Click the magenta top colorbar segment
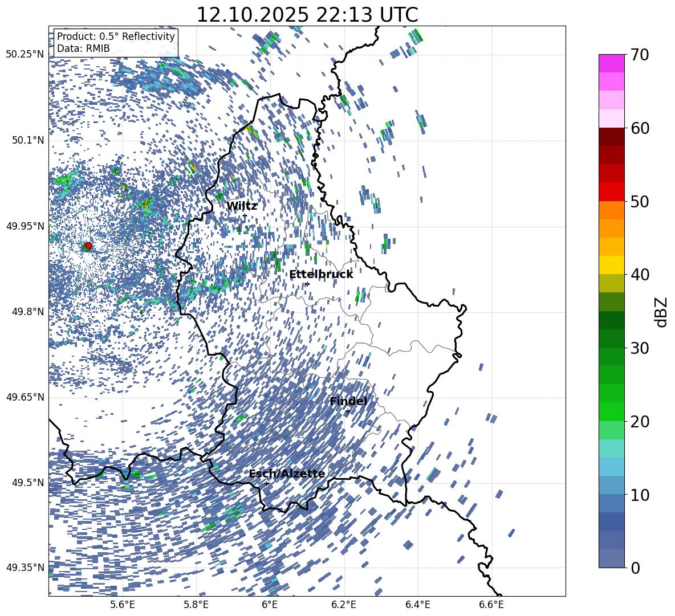 click(x=611, y=63)
